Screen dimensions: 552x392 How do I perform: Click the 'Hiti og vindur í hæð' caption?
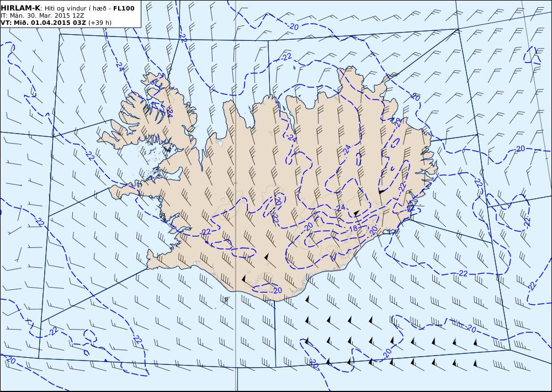tap(75, 8)
